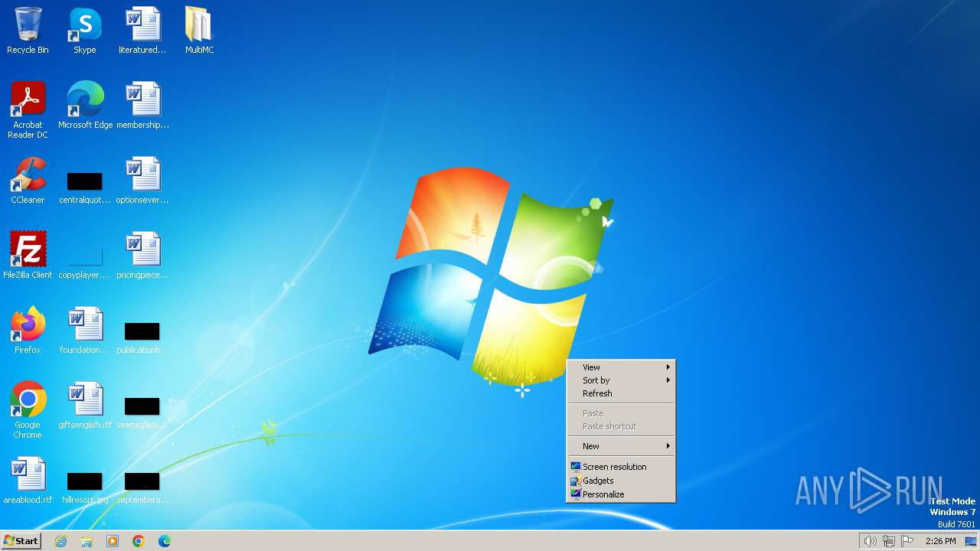This screenshot has height=551, width=980.
Task: Open Windows Explorer from the taskbar
Action: coord(87,541)
